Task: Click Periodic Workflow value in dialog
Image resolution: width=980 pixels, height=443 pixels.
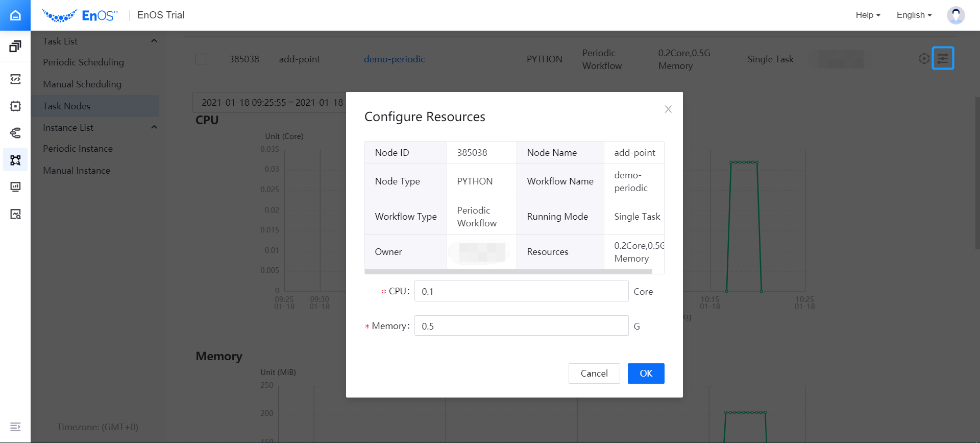Action: coord(477,217)
